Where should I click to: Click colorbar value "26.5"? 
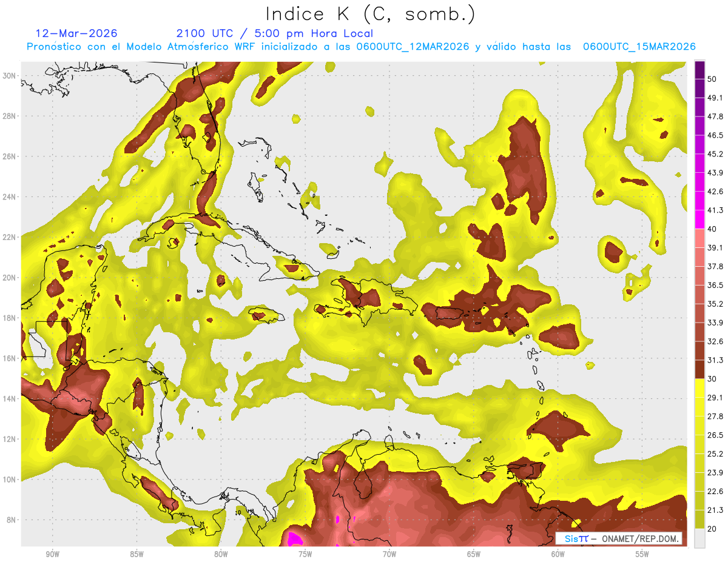point(715,435)
